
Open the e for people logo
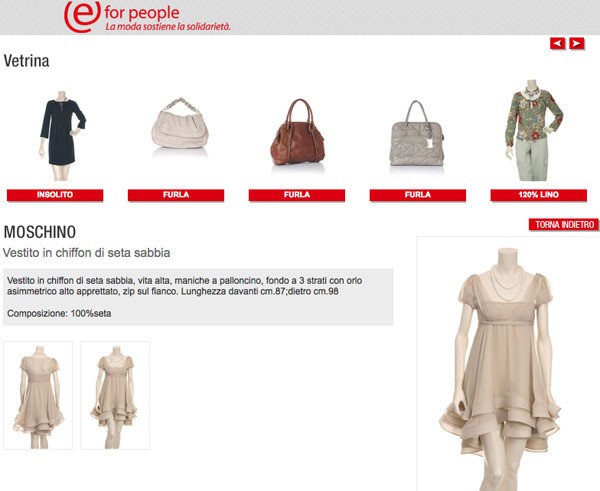(147, 16)
